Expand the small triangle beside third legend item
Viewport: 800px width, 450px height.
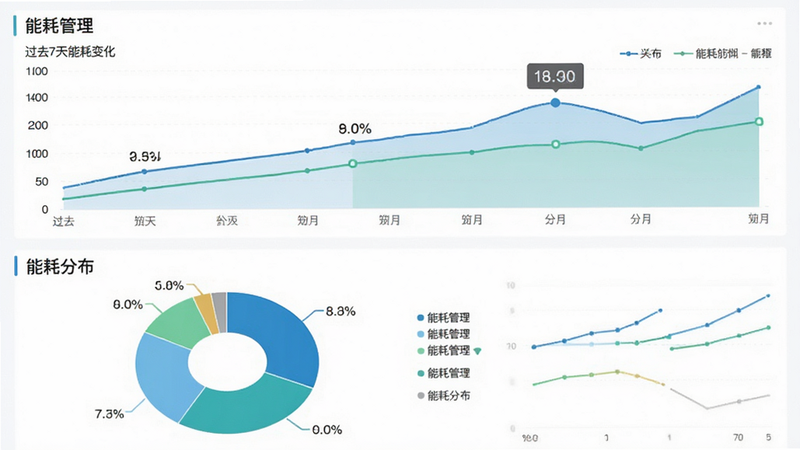[x=478, y=351]
